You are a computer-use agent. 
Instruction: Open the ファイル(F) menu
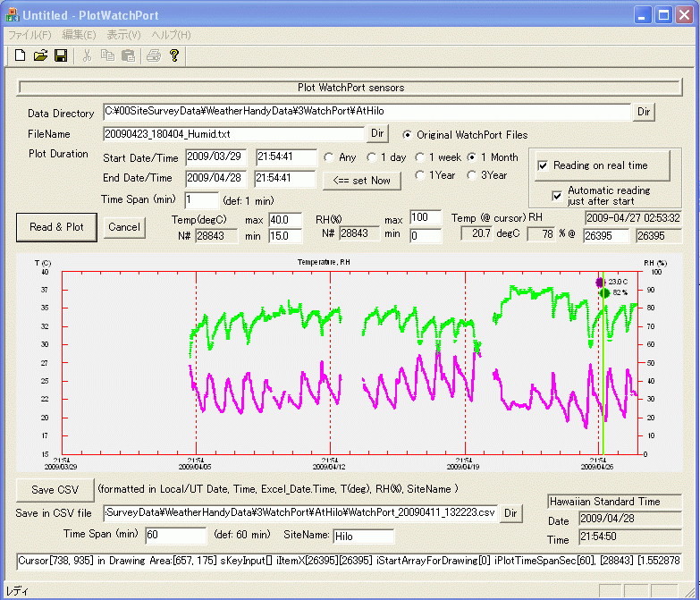tap(30, 35)
